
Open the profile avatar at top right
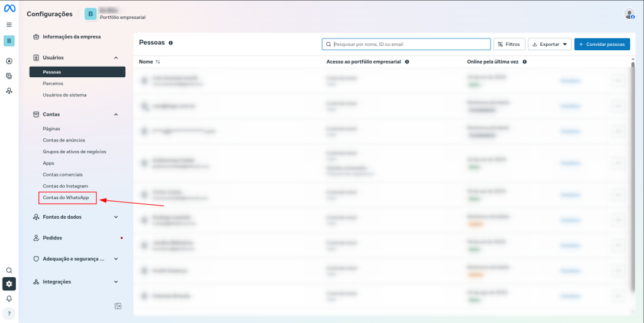[629, 14]
